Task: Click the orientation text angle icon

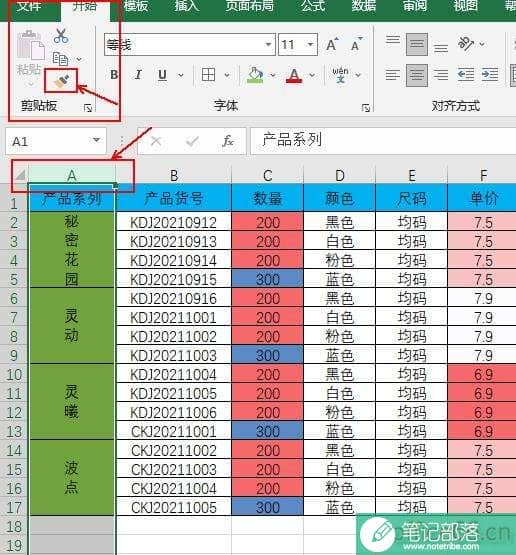Action: point(466,44)
